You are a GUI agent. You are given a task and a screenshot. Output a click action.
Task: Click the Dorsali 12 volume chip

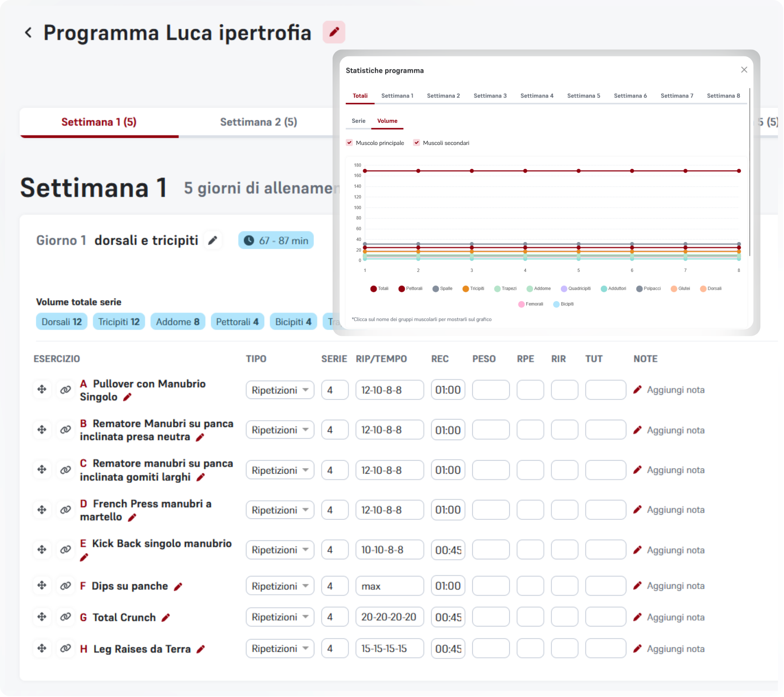pos(61,322)
